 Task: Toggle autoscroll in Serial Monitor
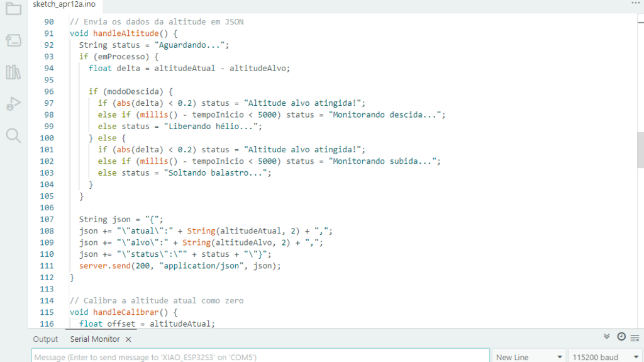click(x=607, y=337)
